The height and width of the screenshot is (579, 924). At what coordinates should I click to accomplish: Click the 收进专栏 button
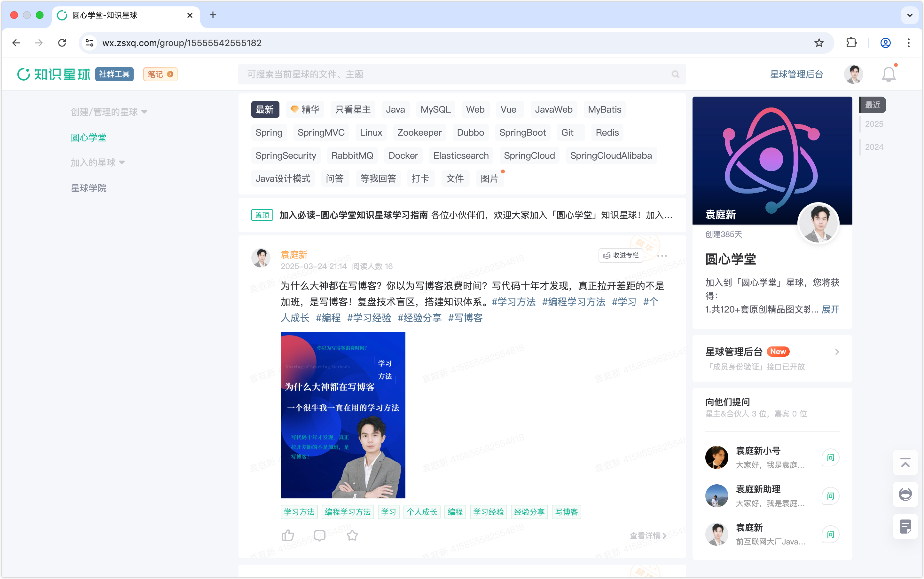click(621, 255)
